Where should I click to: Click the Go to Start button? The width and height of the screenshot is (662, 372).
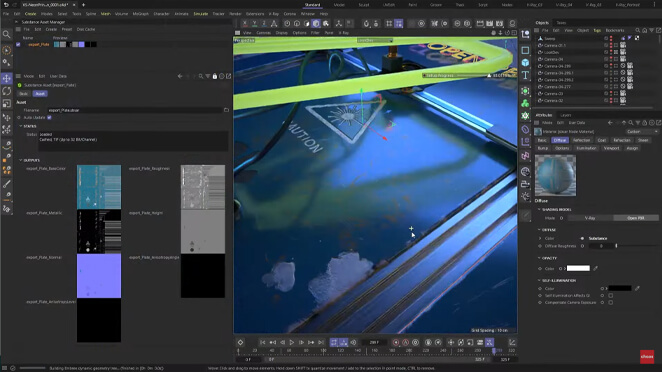(x=262, y=342)
